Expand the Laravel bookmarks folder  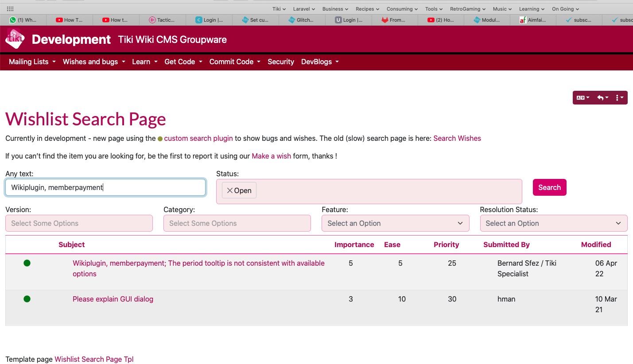tap(304, 9)
